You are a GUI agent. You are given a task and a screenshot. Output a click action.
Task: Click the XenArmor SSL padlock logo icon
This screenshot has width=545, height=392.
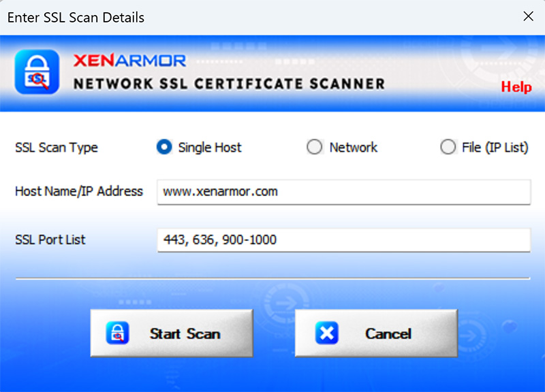(x=37, y=72)
